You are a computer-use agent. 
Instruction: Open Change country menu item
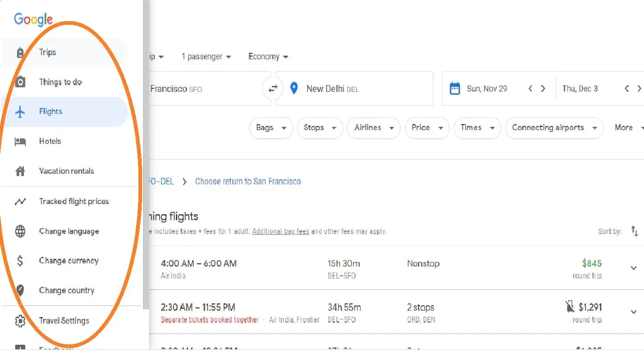63,290
